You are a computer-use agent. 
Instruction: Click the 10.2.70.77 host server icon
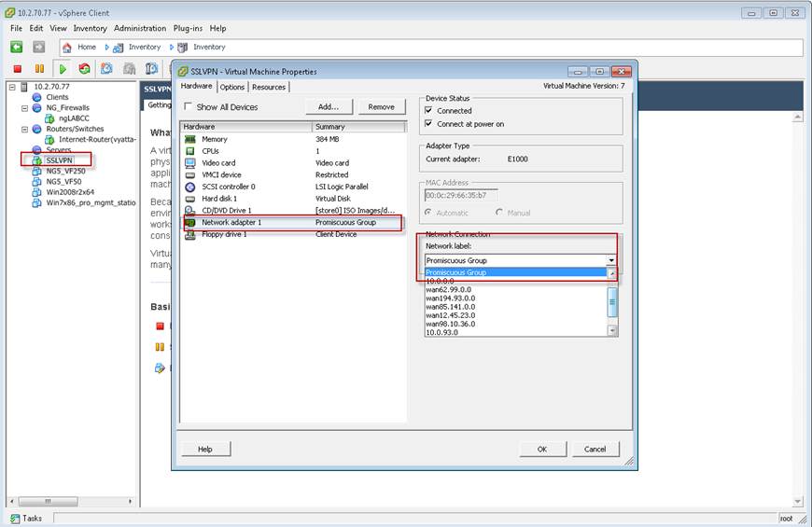click(x=24, y=87)
